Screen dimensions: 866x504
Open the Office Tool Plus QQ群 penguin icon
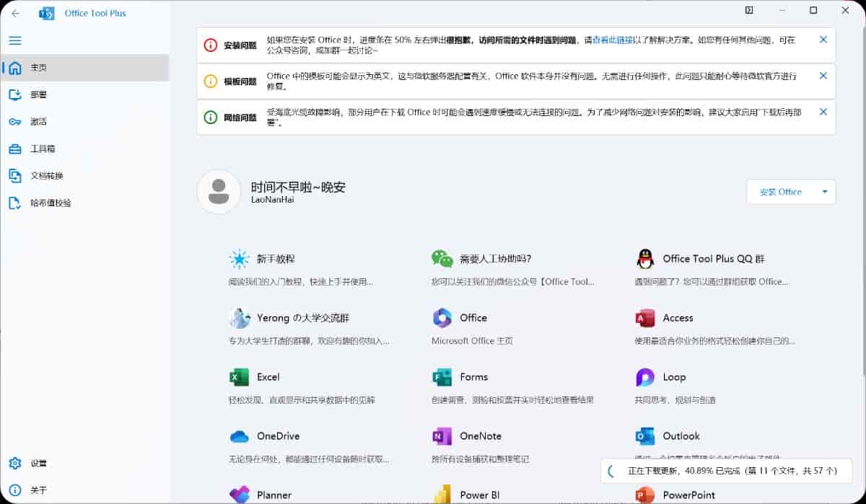[644, 259]
